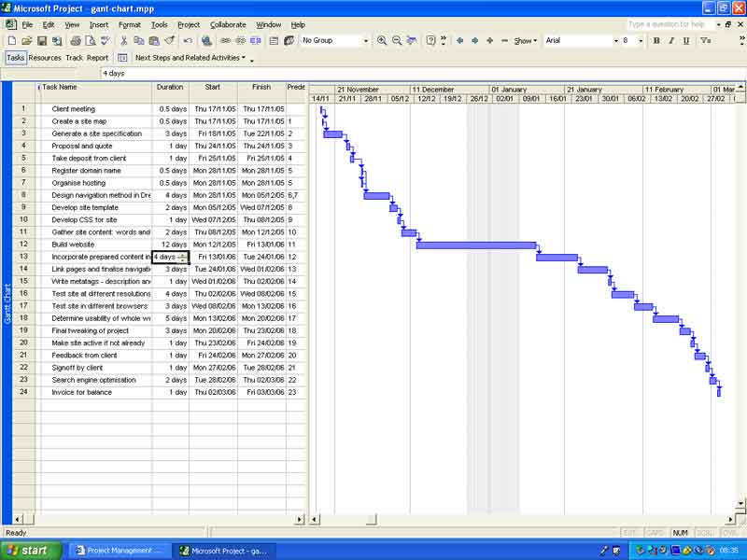Click the Zoom In icon

382,41
